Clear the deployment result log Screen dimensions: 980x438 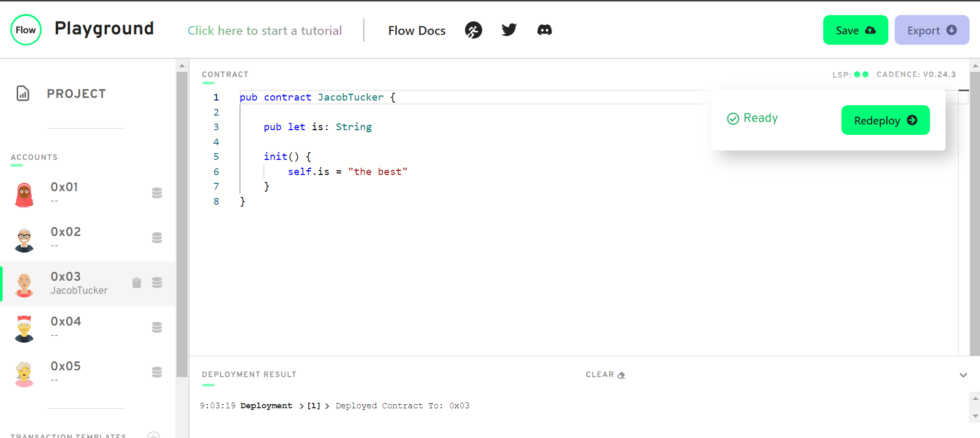(605, 374)
